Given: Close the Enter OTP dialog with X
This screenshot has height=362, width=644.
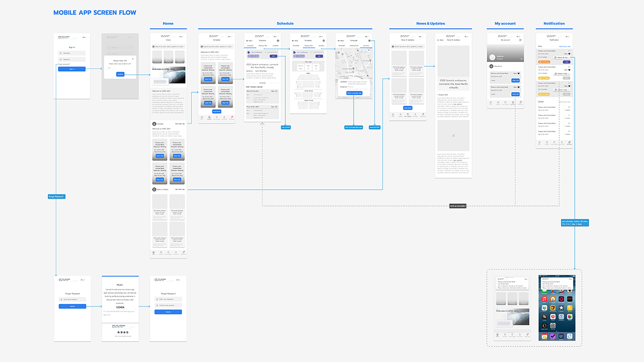Looking at the screenshot, I should [133, 58].
